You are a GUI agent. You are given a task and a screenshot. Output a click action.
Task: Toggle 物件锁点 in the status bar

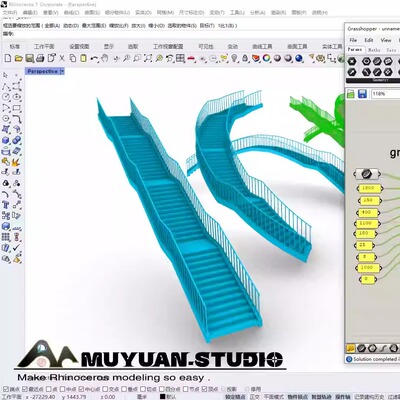[x=297, y=397]
